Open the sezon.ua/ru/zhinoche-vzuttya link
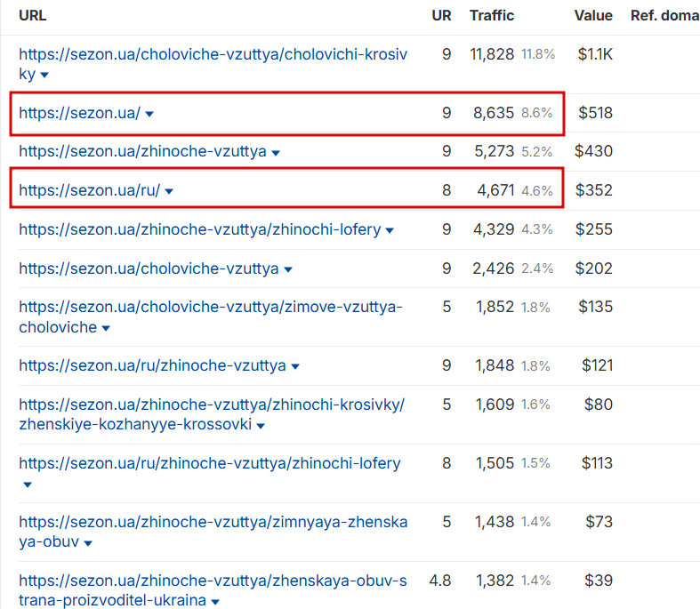Viewport: 700px width, 609px height. (152, 365)
